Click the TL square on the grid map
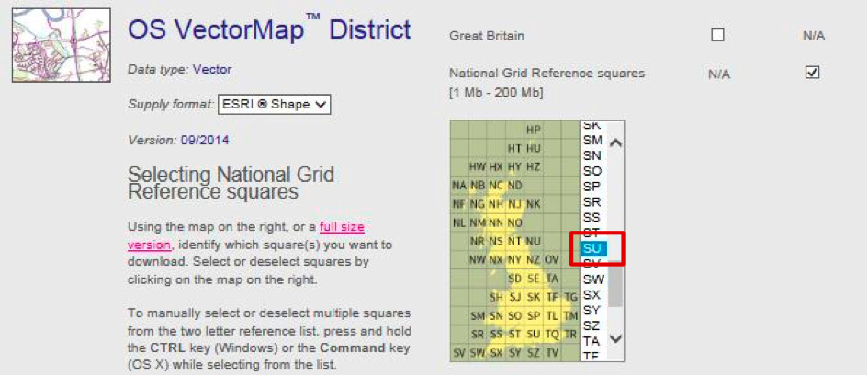The image size is (868, 376). point(551,315)
